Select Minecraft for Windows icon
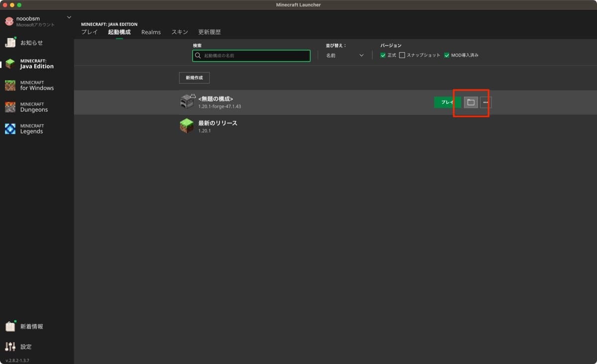Image resolution: width=597 pixels, height=364 pixels. pyautogui.click(x=10, y=86)
